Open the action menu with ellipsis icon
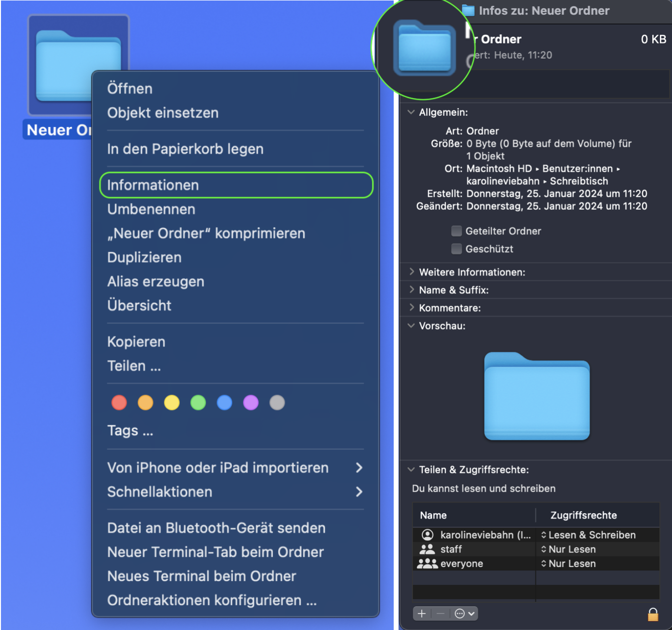 tap(464, 614)
